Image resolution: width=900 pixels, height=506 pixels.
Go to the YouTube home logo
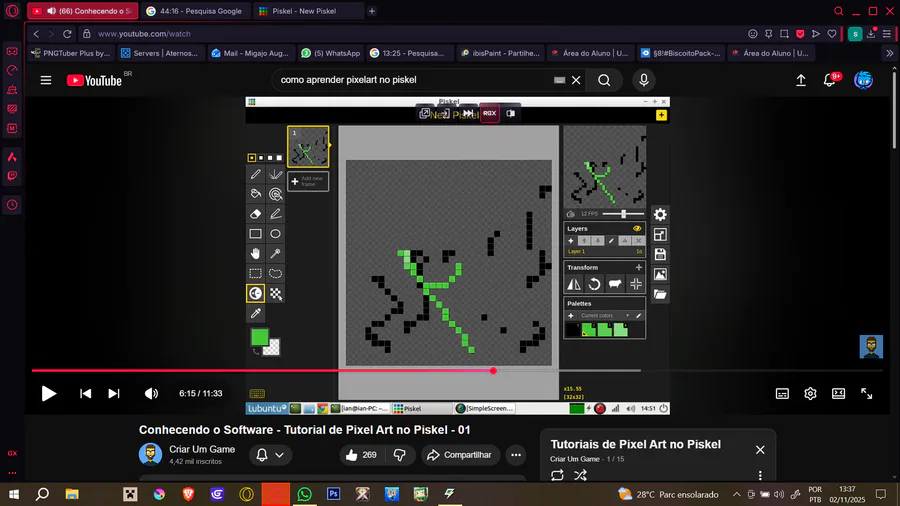95,80
